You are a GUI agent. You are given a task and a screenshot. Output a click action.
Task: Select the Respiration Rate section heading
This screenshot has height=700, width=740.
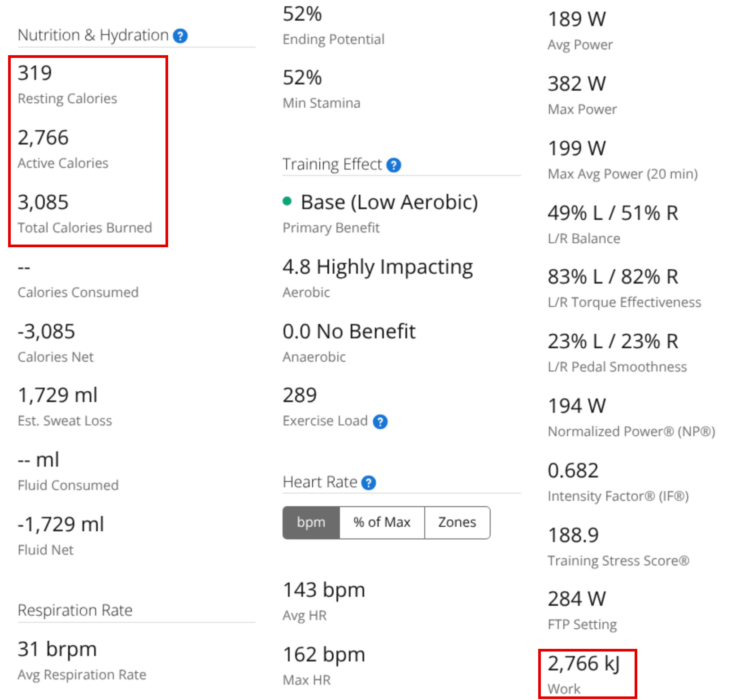(x=75, y=610)
